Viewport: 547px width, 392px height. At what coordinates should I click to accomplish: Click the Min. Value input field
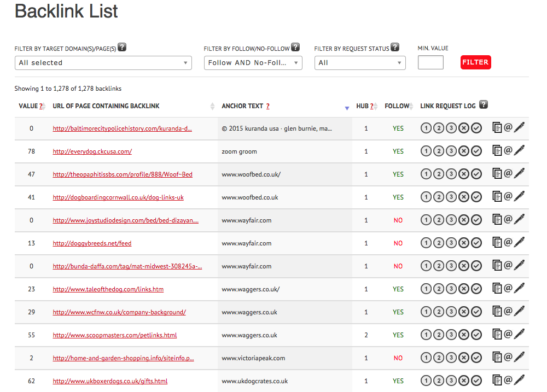pyautogui.click(x=430, y=63)
